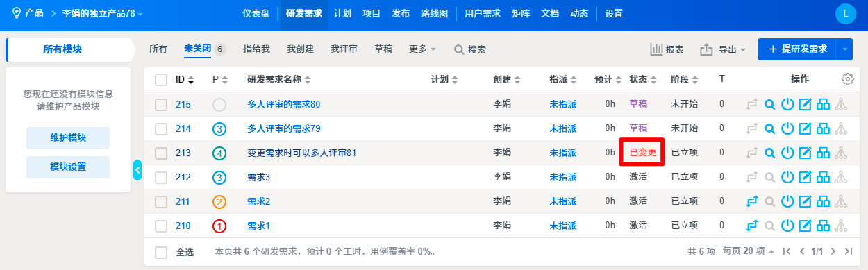Tick the checkbox for story 215
This screenshot has width=868, height=270.
click(x=161, y=104)
